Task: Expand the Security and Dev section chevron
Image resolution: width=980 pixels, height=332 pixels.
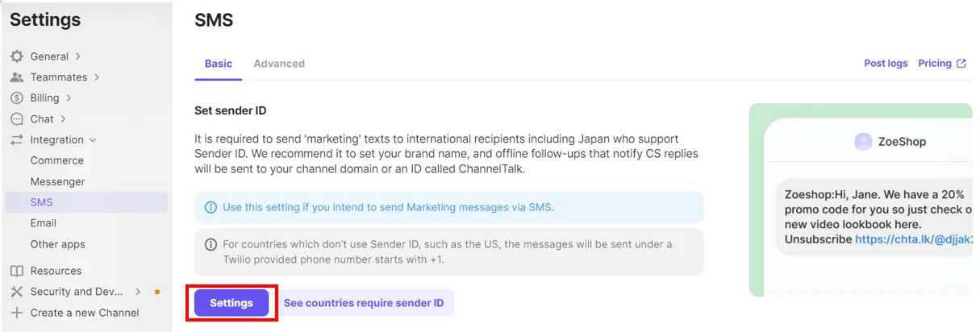Action: [x=138, y=292]
